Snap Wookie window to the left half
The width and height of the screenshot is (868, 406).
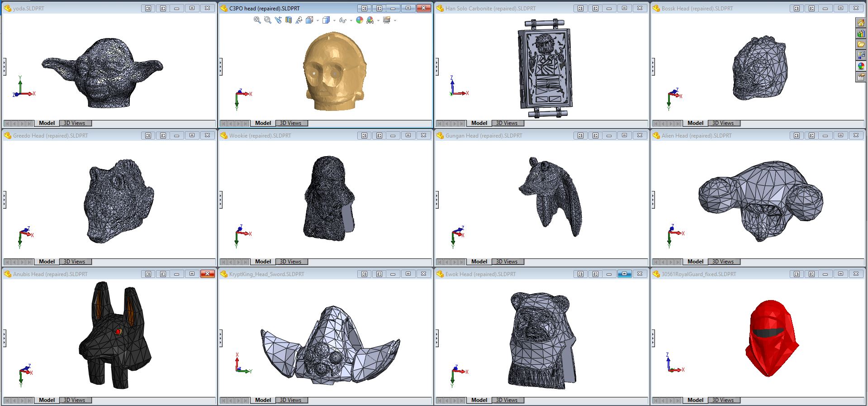(364, 135)
